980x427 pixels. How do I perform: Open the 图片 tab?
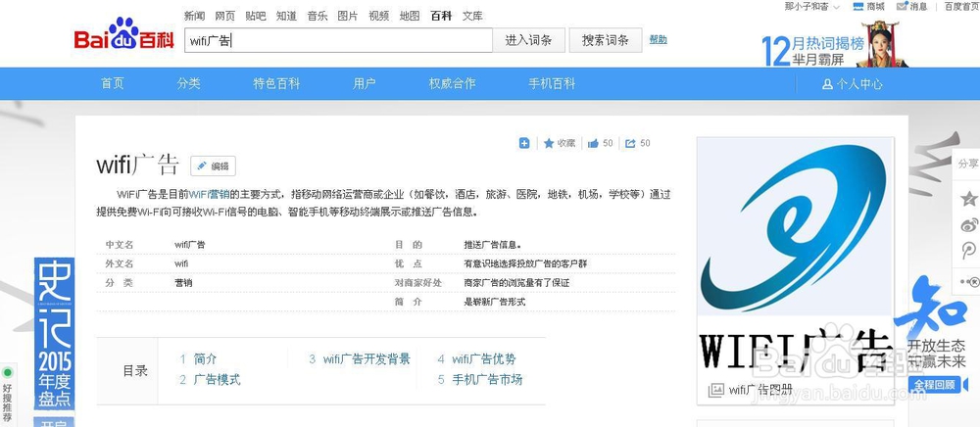click(348, 17)
